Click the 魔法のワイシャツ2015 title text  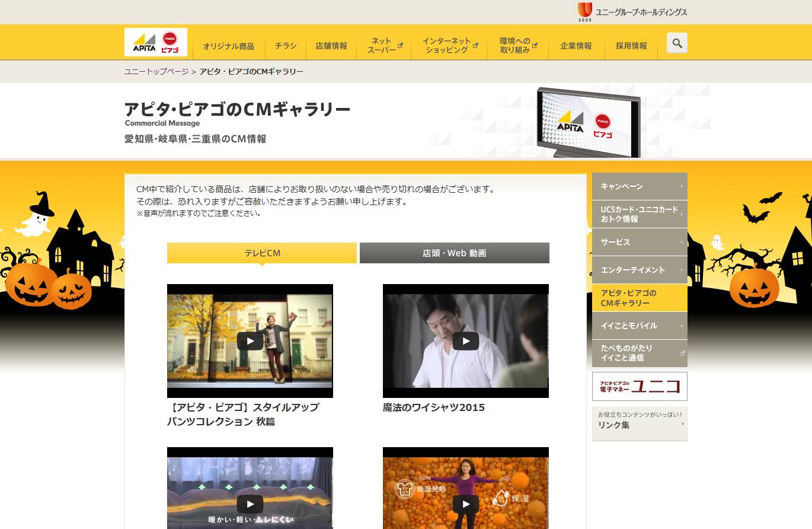(434, 407)
